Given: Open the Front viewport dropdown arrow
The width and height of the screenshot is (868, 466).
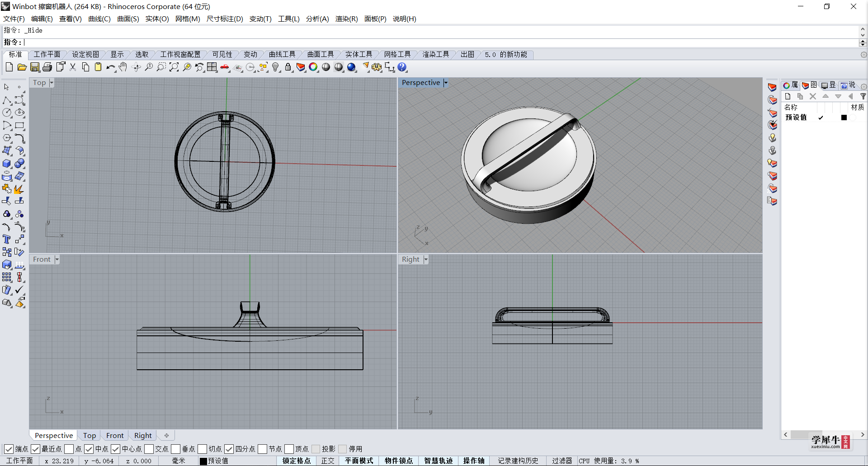Looking at the screenshot, I should point(57,259).
